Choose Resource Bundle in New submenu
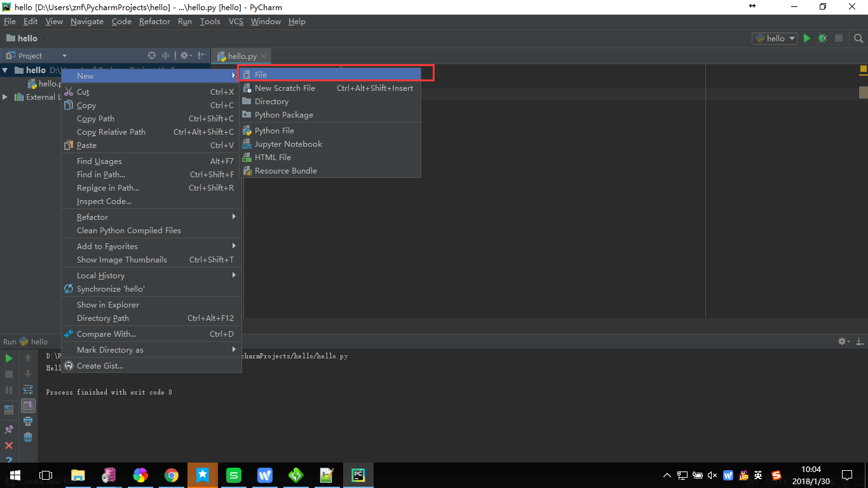The width and height of the screenshot is (868, 488). tap(330, 171)
